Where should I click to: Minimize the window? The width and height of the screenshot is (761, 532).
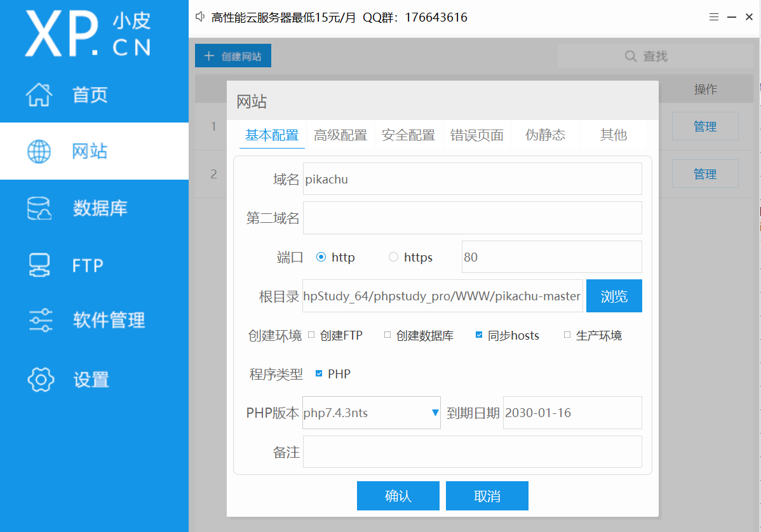tap(731, 17)
